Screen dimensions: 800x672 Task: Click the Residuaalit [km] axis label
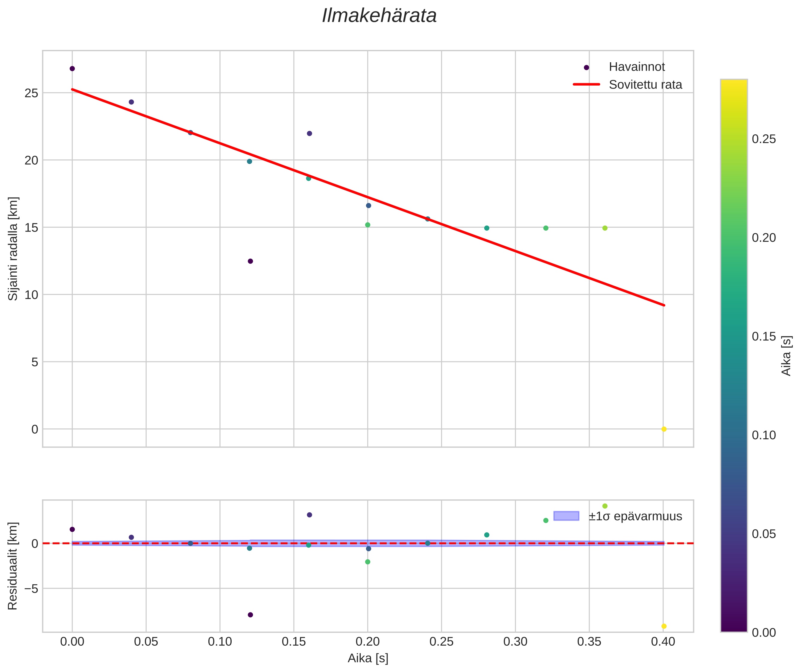(x=13, y=566)
